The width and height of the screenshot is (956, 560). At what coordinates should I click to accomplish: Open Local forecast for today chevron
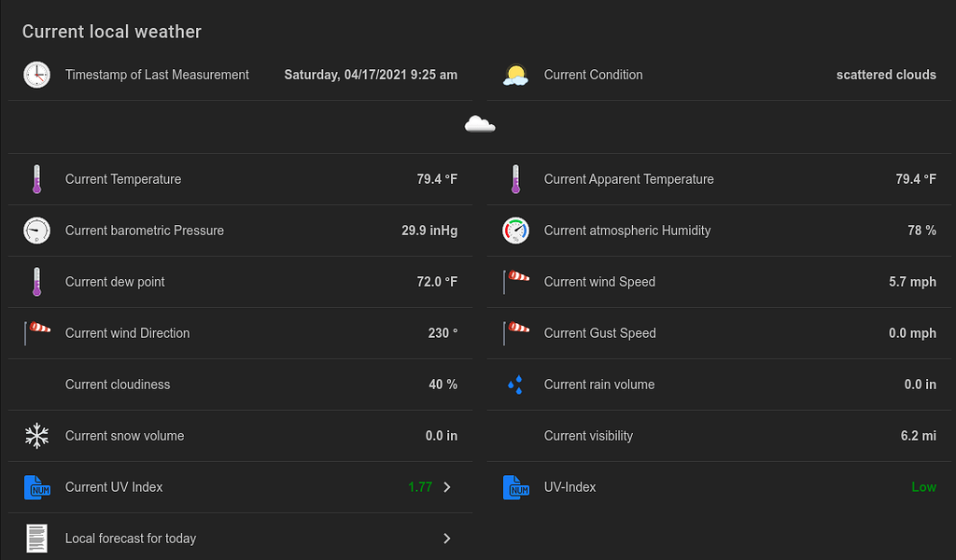click(447, 539)
